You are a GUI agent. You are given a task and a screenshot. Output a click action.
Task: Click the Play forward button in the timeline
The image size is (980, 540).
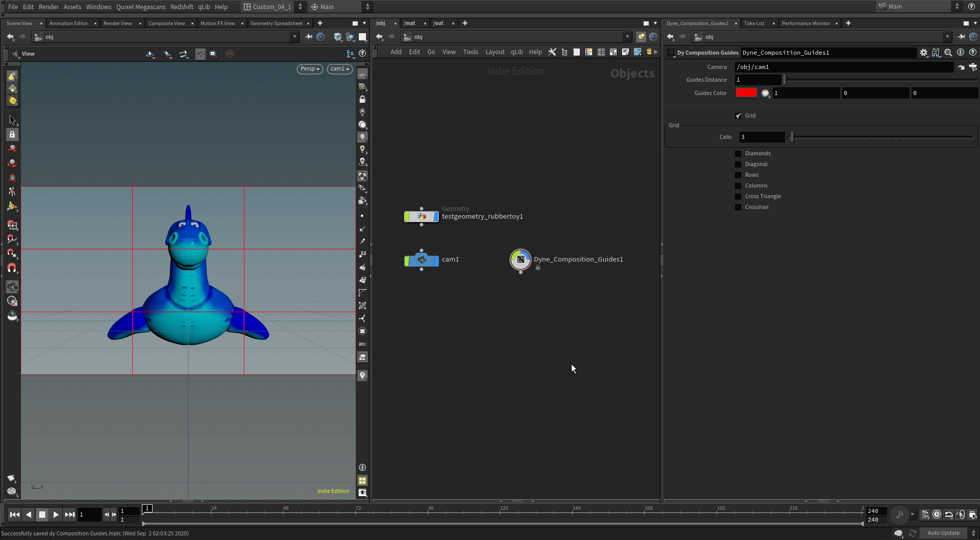(x=56, y=514)
